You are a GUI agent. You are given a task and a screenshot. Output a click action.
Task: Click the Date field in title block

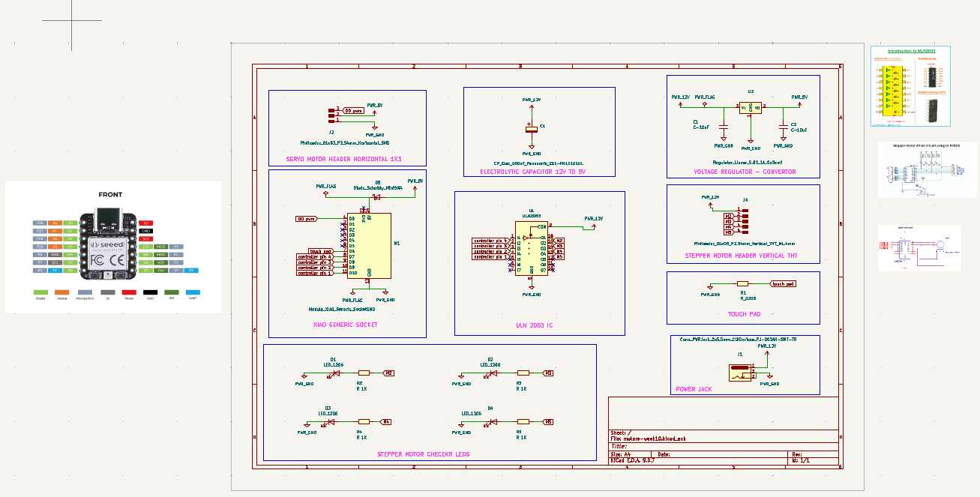tap(720, 454)
